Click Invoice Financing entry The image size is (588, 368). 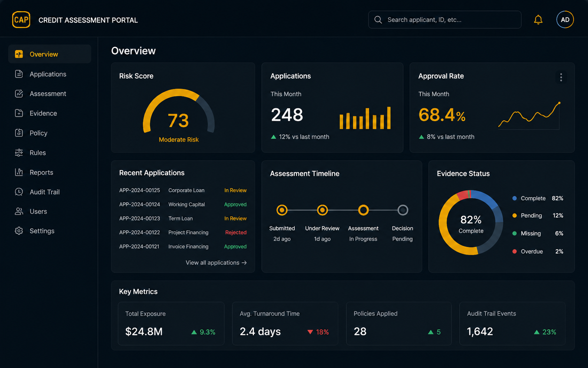188,247
